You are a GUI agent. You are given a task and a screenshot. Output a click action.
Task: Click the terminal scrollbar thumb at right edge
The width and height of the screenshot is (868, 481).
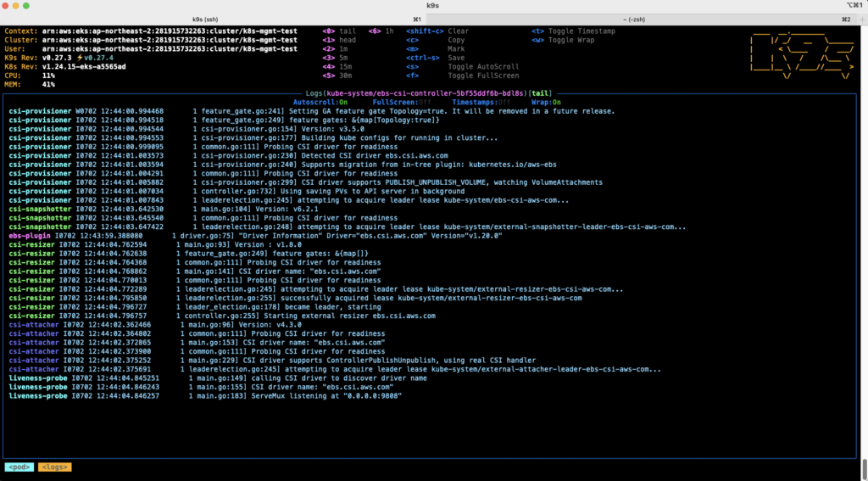(864, 466)
